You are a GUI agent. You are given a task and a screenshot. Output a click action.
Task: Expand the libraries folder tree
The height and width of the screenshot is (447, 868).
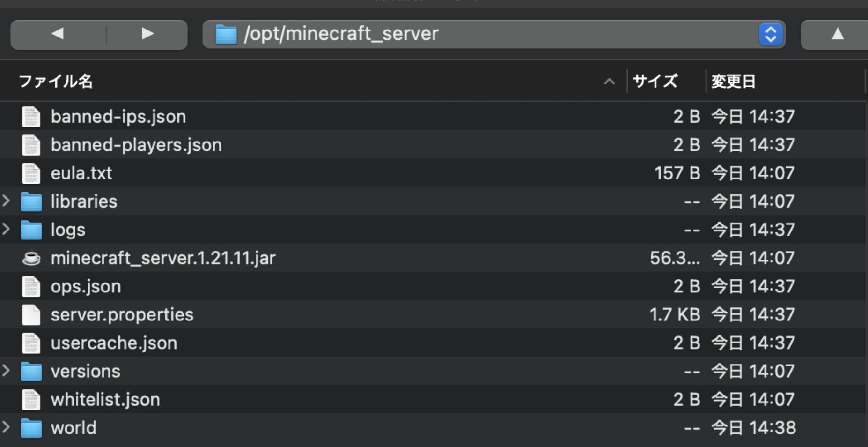(6, 201)
